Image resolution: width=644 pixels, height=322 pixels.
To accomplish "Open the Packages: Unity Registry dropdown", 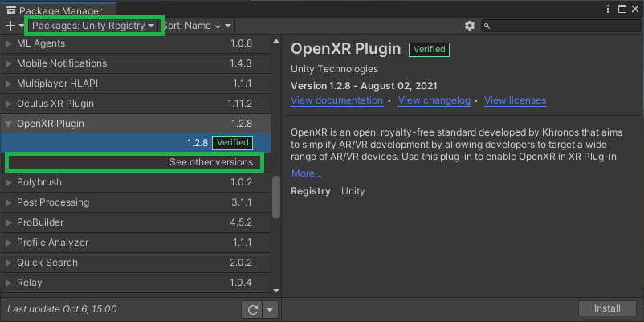I will (93, 26).
